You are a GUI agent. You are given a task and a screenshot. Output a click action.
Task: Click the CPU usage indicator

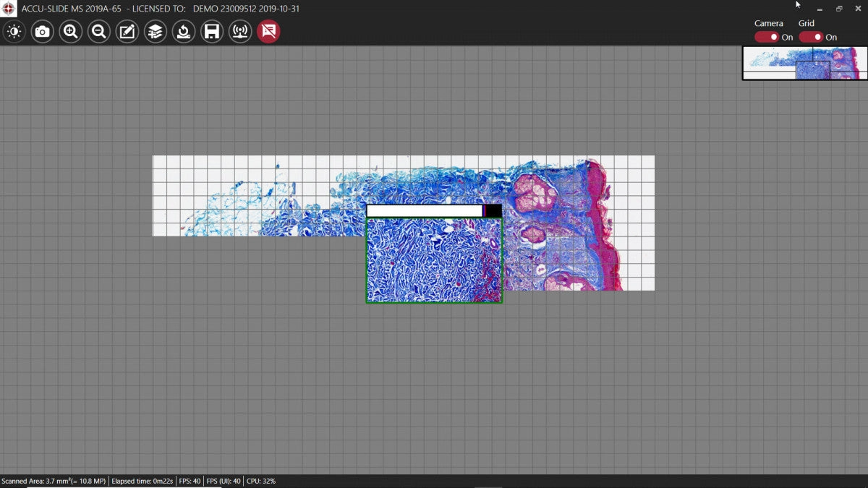tap(260, 480)
